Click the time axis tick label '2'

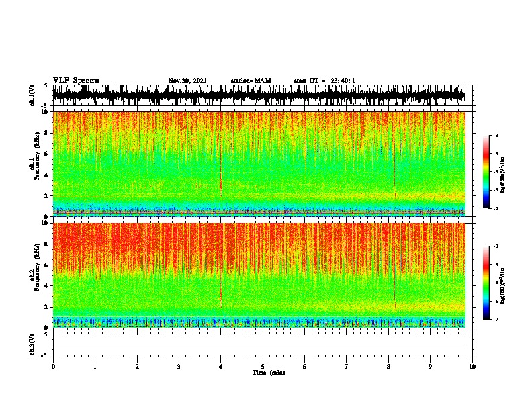pyautogui.click(x=137, y=367)
